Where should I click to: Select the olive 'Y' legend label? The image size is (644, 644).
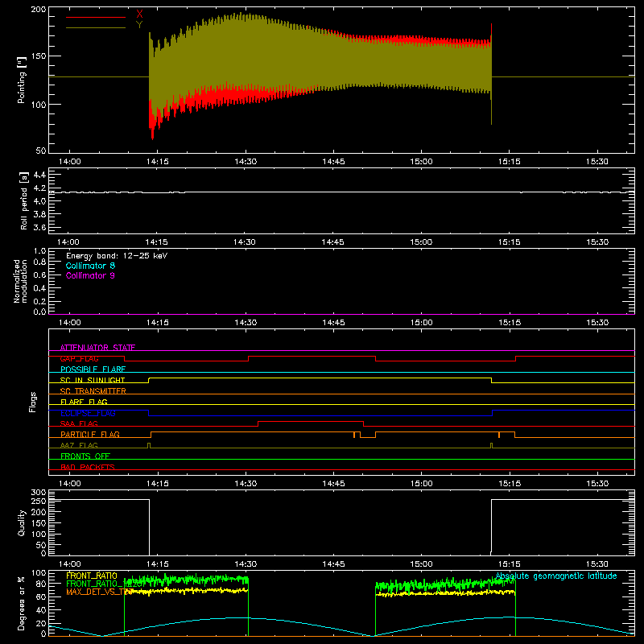(139, 25)
